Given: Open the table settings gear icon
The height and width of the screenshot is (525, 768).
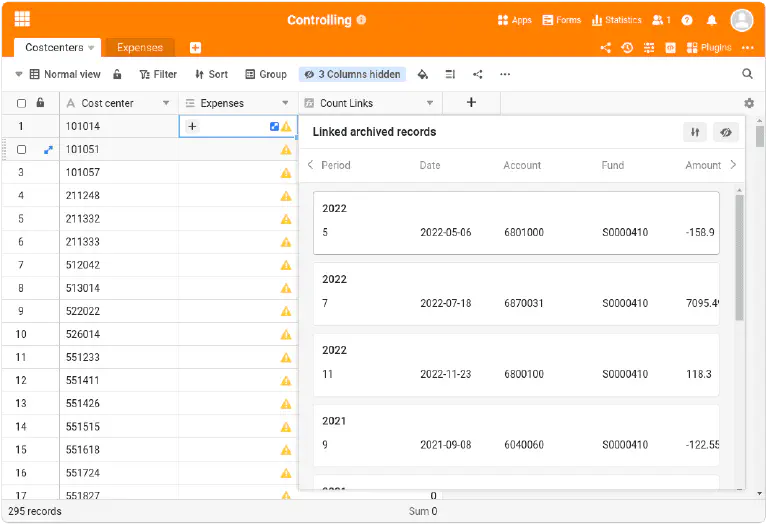Looking at the screenshot, I should tap(749, 103).
